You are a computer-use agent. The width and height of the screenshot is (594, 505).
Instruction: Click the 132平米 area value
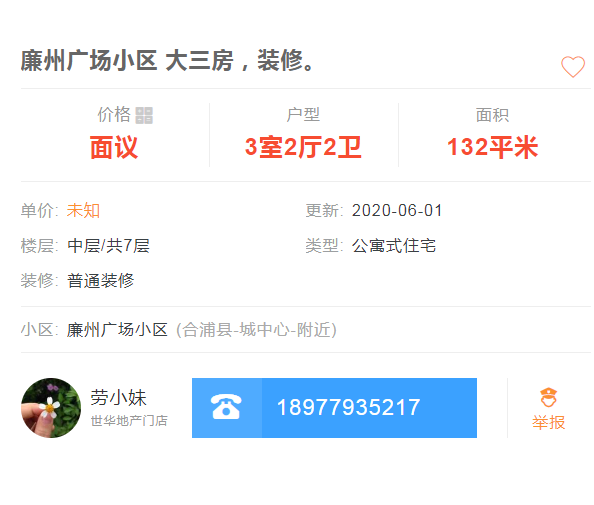tap(492, 147)
